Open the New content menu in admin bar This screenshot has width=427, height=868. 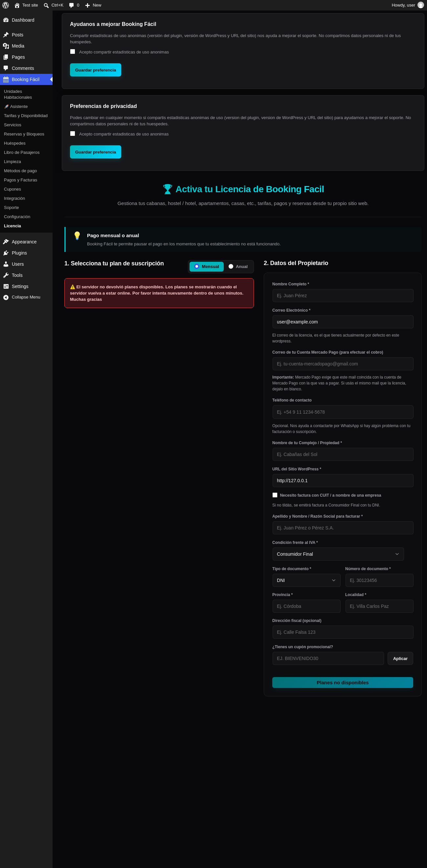coord(93,5)
